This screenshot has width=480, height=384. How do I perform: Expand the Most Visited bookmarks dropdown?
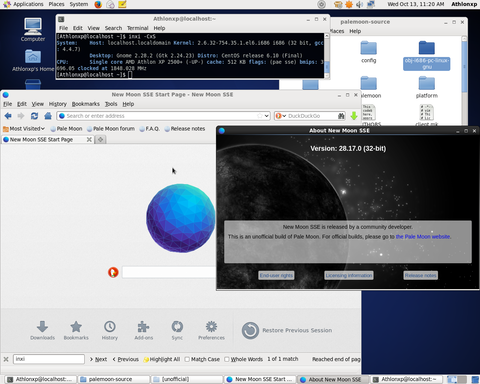(24, 129)
